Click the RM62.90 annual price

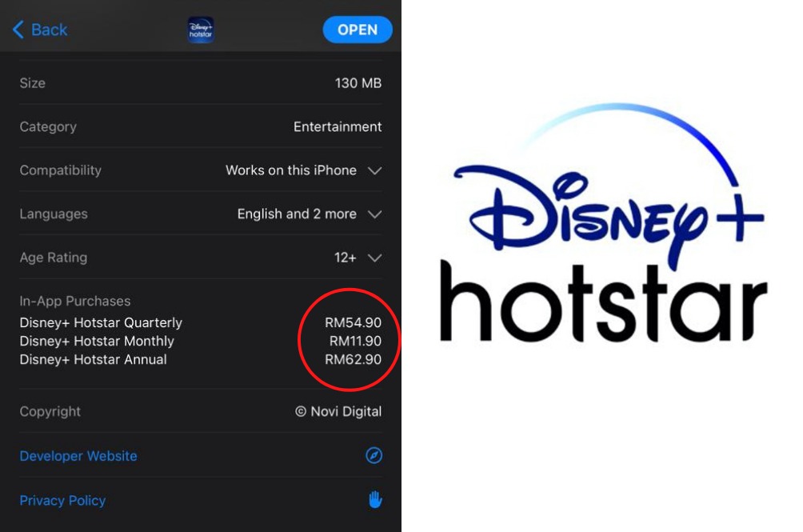(353, 359)
